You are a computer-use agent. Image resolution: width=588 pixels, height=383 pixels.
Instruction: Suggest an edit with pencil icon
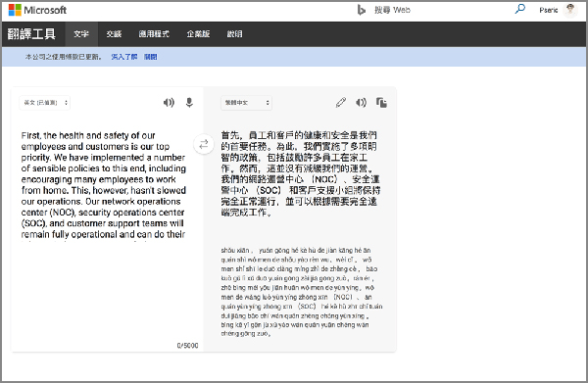coord(340,102)
